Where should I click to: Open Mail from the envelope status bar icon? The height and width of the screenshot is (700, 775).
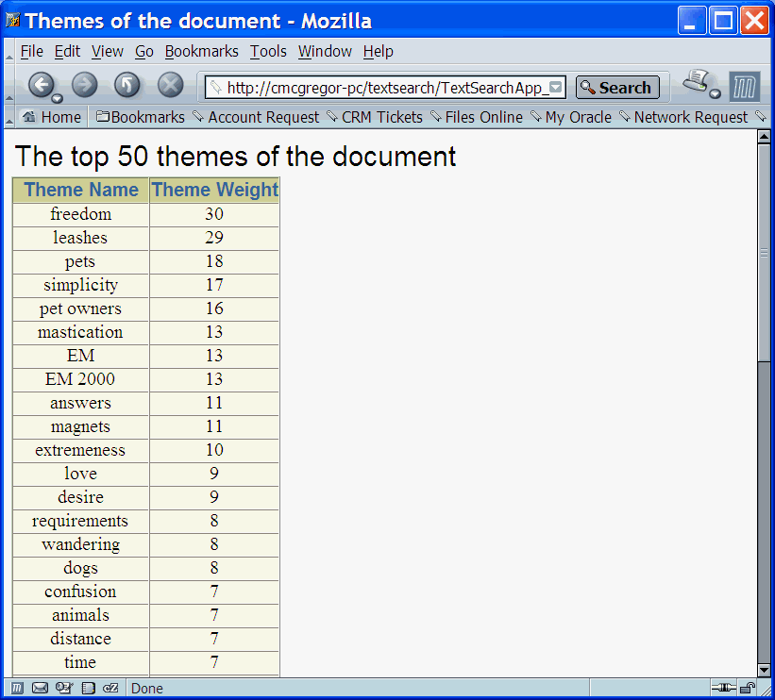(x=40, y=689)
